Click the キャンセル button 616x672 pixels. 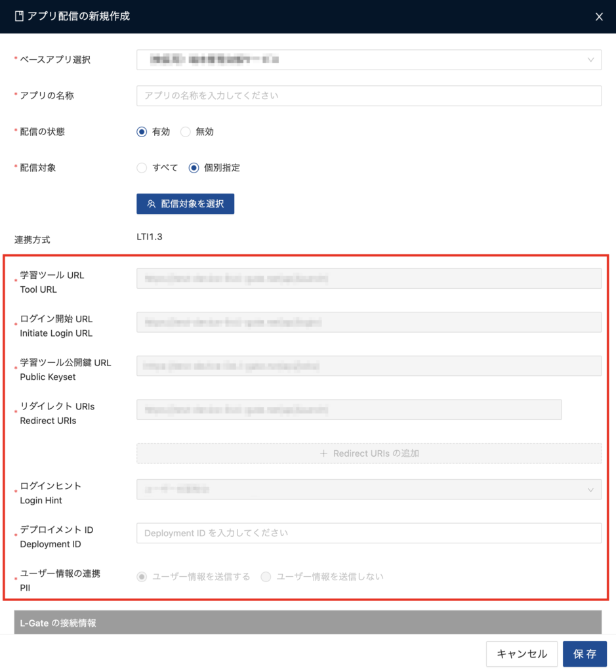pos(522,654)
